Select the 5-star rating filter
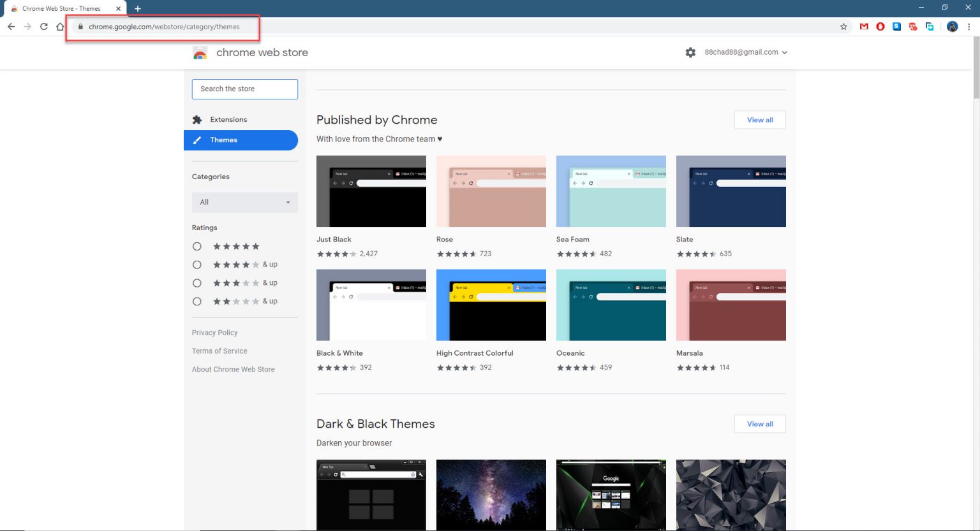The image size is (980, 531). 197,247
